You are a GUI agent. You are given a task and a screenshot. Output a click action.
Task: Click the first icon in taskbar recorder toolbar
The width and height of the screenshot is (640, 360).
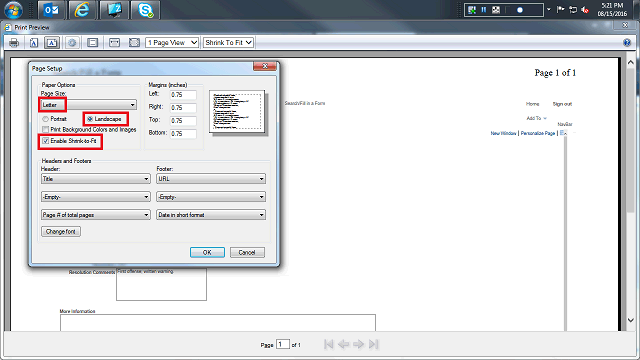pos(472,9)
